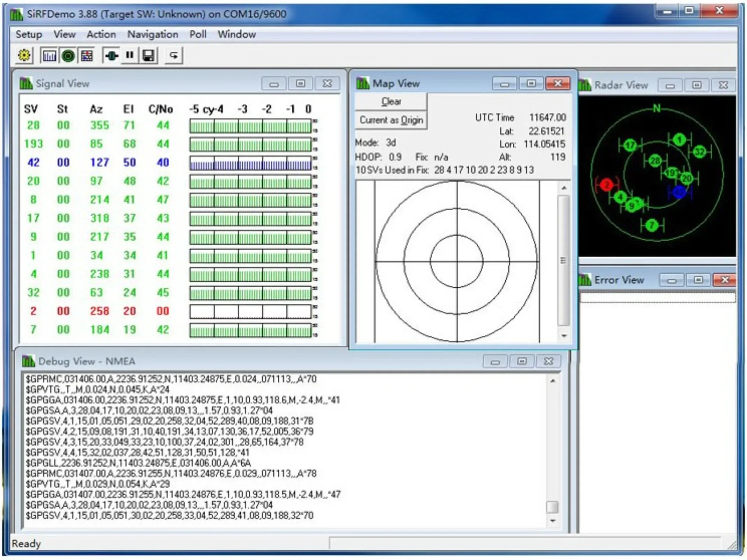Click the Signal View window icon
The height and width of the screenshot is (560, 747).
[26, 84]
